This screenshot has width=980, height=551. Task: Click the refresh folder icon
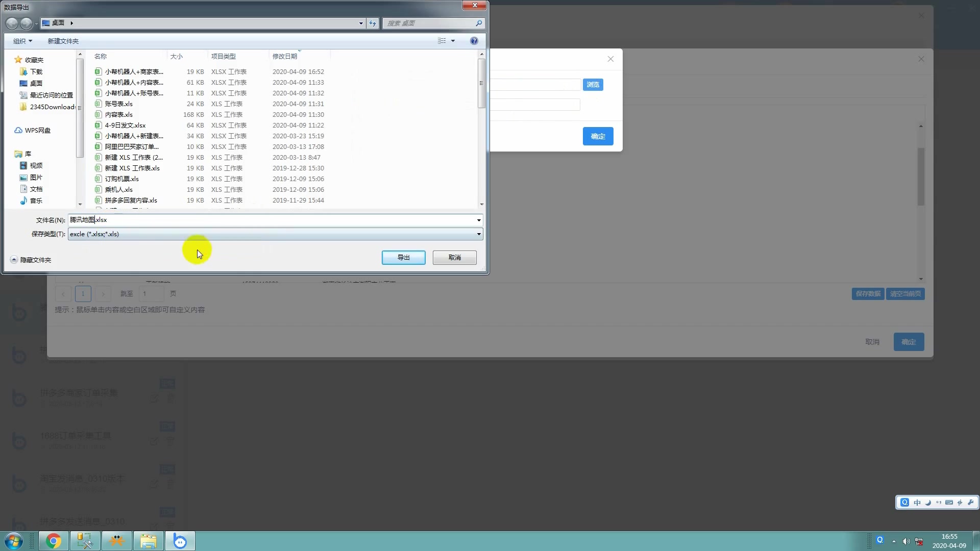[373, 23]
